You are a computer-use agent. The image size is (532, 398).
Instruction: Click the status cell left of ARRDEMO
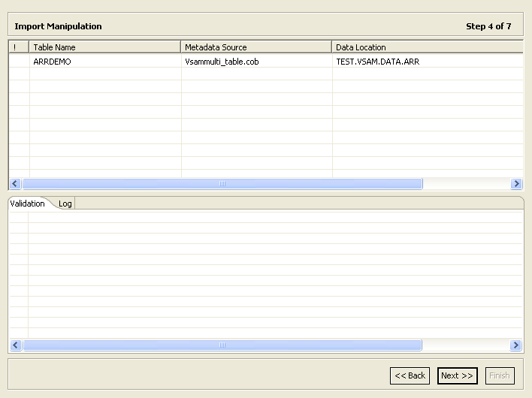19,62
